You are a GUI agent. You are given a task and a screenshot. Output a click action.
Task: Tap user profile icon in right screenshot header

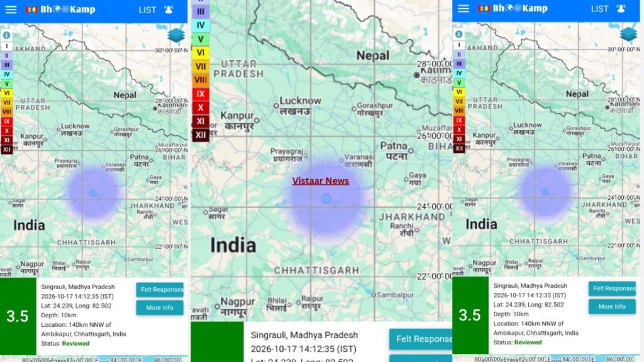point(621,9)
